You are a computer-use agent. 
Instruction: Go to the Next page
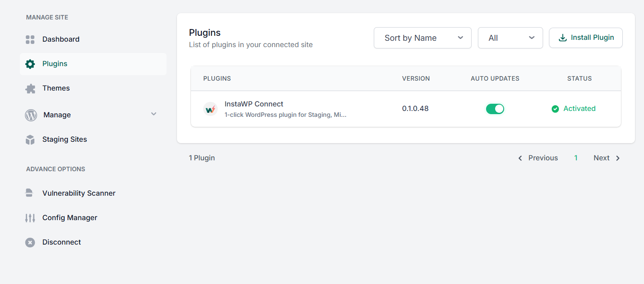pos(607,158)
